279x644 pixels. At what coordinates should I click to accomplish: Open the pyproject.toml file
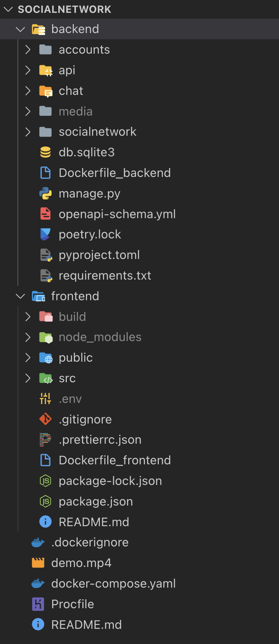pyautogui.click(x=99, y=255)
